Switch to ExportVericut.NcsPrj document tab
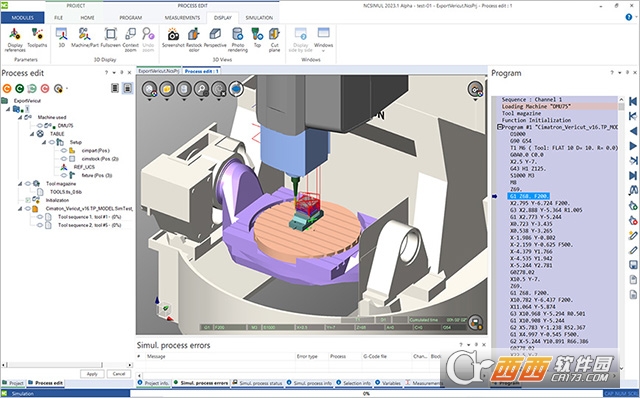 point(158,71)
